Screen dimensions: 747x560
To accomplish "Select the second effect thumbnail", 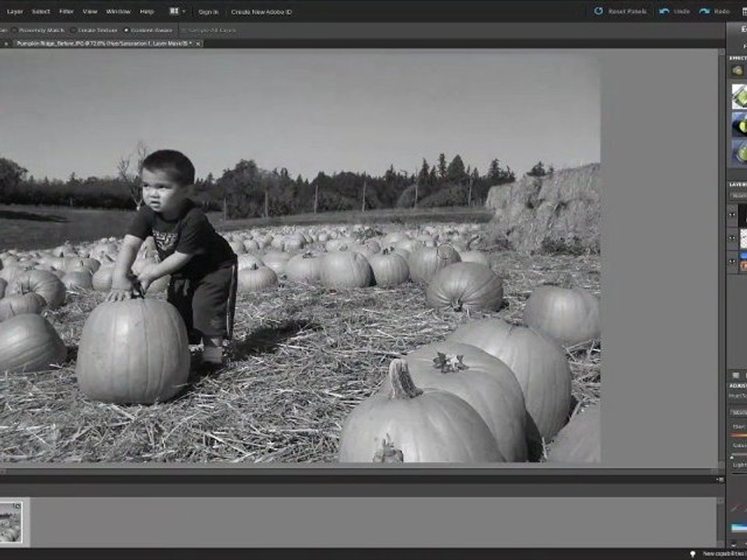I will 739,124.
